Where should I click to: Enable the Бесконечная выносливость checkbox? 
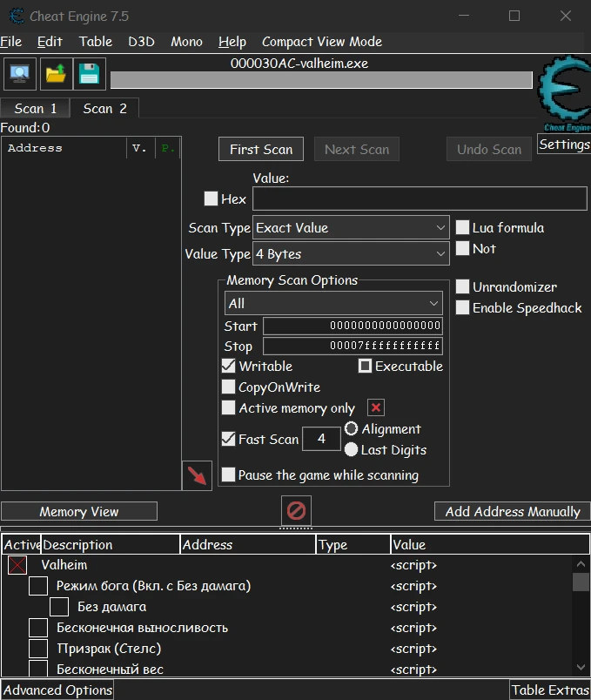point(38,628)
